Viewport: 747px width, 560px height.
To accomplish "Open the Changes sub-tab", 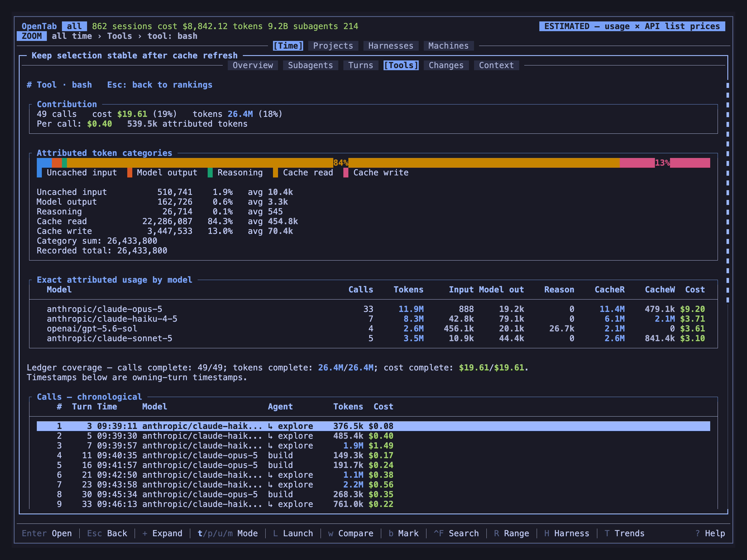I will [446, 65].
